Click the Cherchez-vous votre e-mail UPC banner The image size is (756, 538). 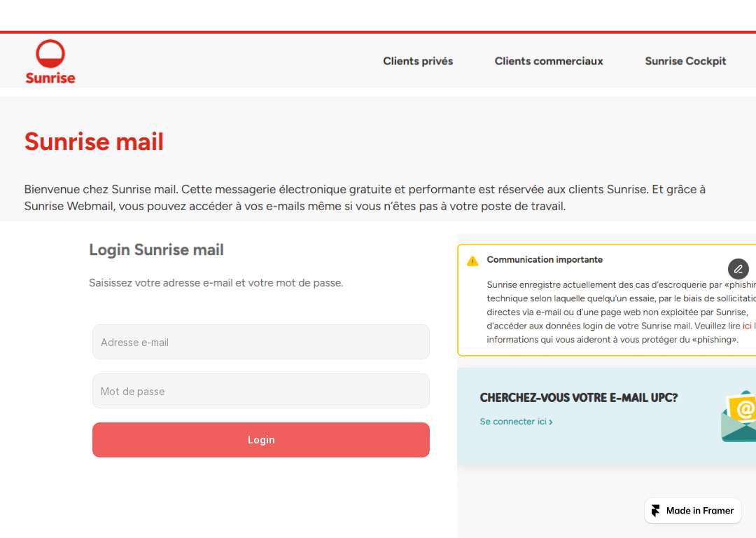606,417
